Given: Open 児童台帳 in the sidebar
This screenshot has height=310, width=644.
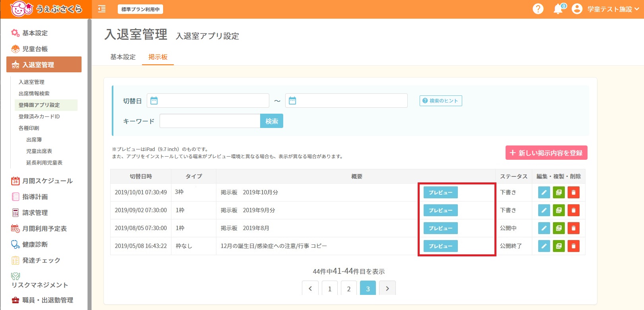Looking at the screenshot, I should pyautogui.click(x=35, y=49).
